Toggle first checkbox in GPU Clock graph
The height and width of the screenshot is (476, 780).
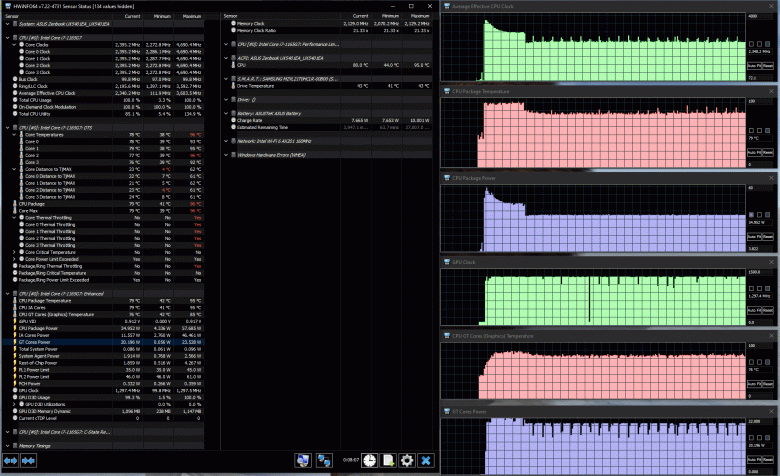pyautogui.click(x=751, y=288)
